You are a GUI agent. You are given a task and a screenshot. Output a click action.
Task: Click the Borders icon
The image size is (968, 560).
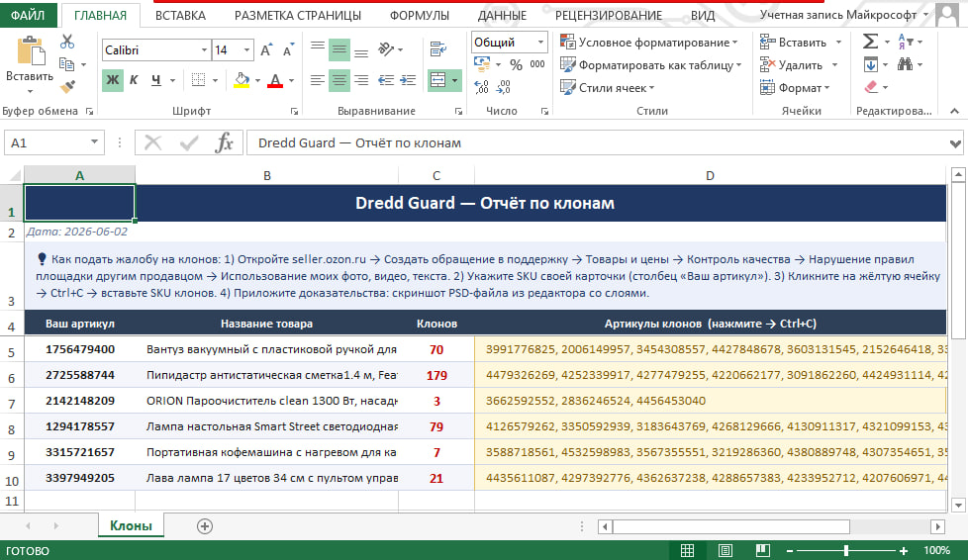198,80
